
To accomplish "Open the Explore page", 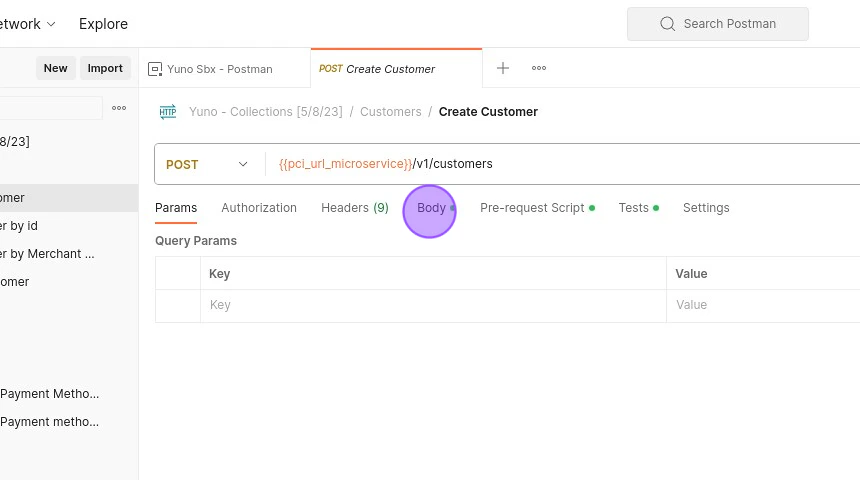I will click(x=103, y=24).
